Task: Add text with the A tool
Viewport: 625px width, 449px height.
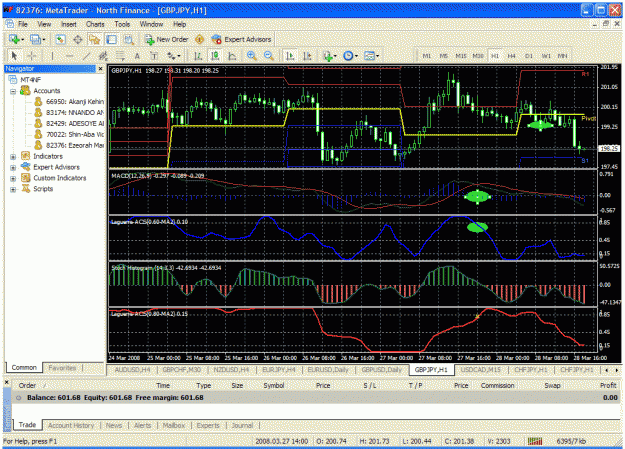Action: tap(137, 56)
